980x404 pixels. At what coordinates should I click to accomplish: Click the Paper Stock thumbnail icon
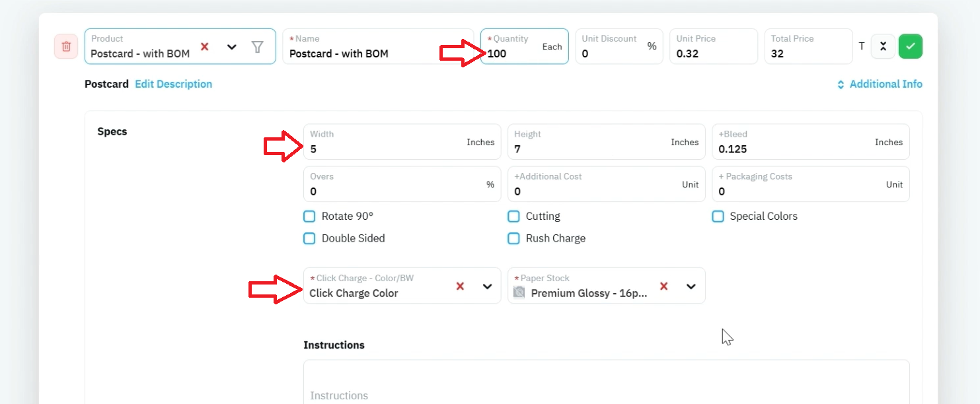point(519,292)
